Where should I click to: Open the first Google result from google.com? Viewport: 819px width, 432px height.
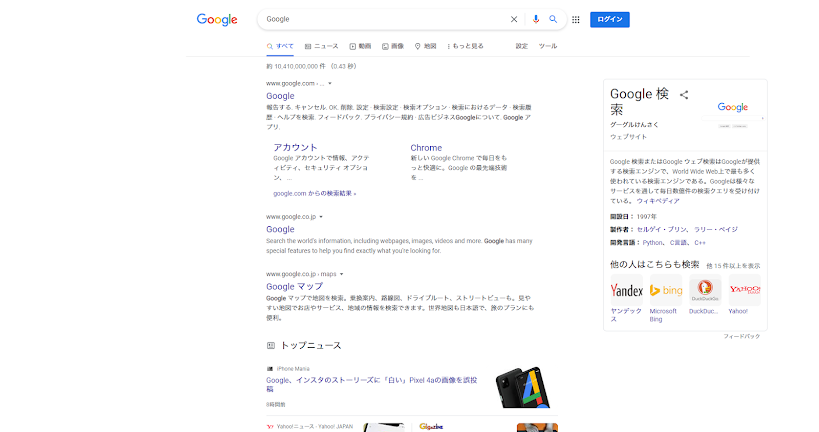coord(280,96)
